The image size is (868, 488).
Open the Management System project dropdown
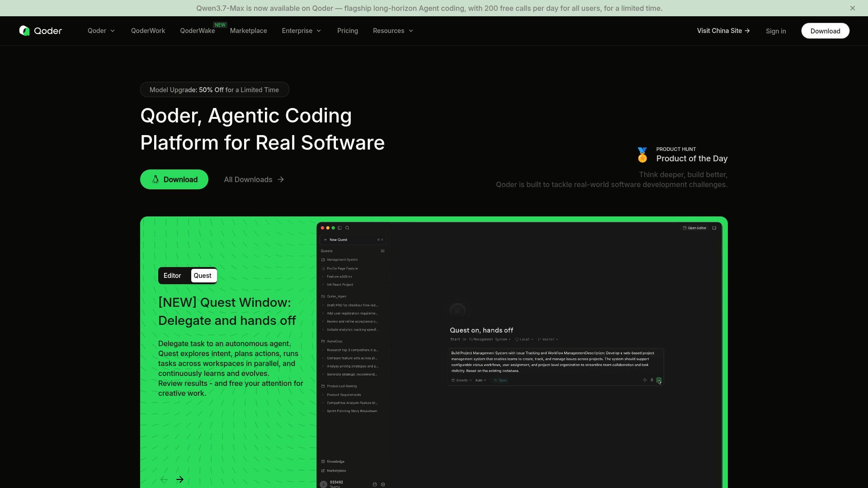pos(490,339)
